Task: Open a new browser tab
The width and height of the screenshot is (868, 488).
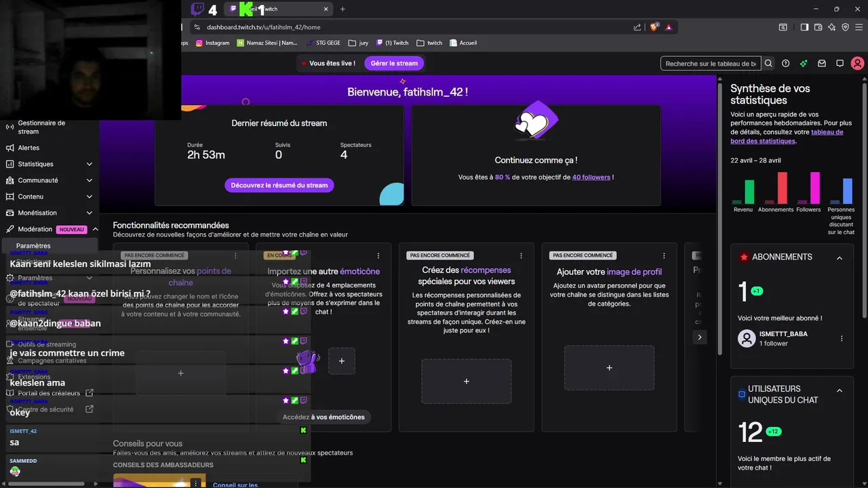Action: (x=342, y=9)
